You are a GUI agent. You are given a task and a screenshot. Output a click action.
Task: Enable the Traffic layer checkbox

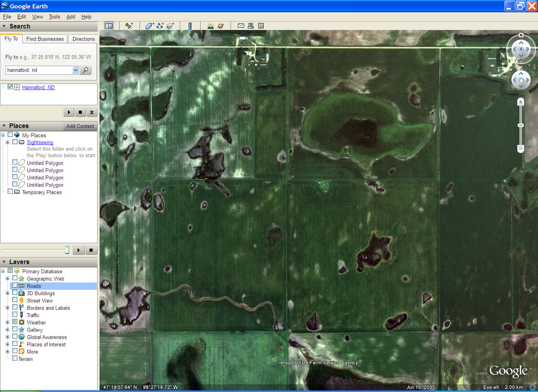15,315
